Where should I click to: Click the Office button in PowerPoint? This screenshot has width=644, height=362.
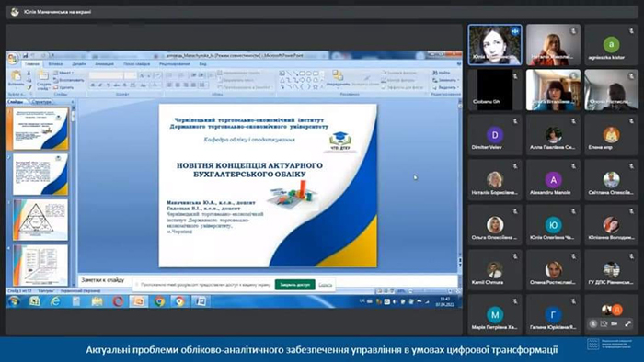click(x=13, y=59)
